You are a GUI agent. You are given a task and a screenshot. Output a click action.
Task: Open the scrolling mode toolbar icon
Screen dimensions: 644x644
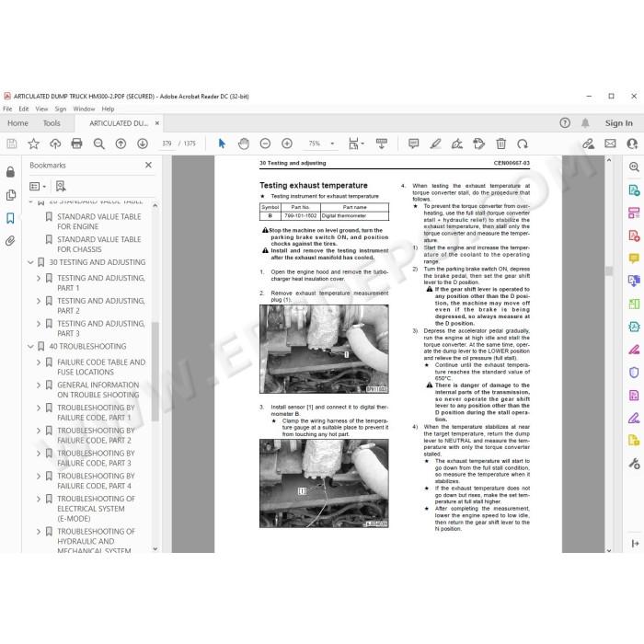(x=382, y=144)
